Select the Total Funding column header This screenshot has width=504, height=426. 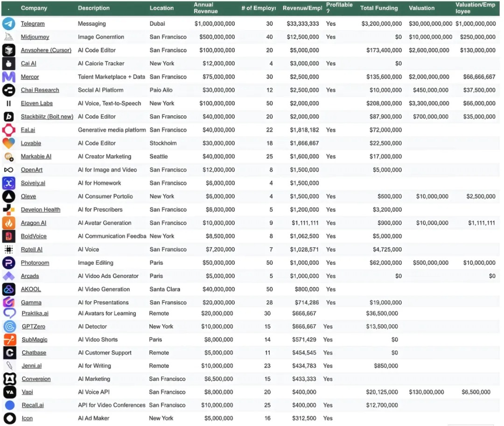pos(379,8)
